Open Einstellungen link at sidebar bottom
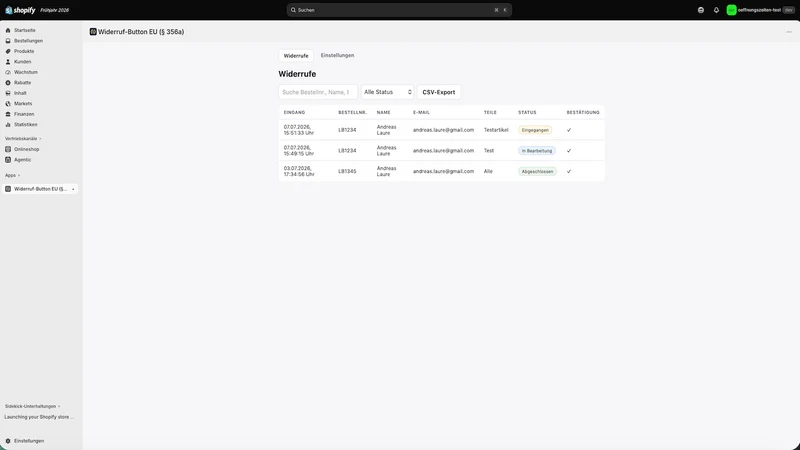 pos(29,441)
